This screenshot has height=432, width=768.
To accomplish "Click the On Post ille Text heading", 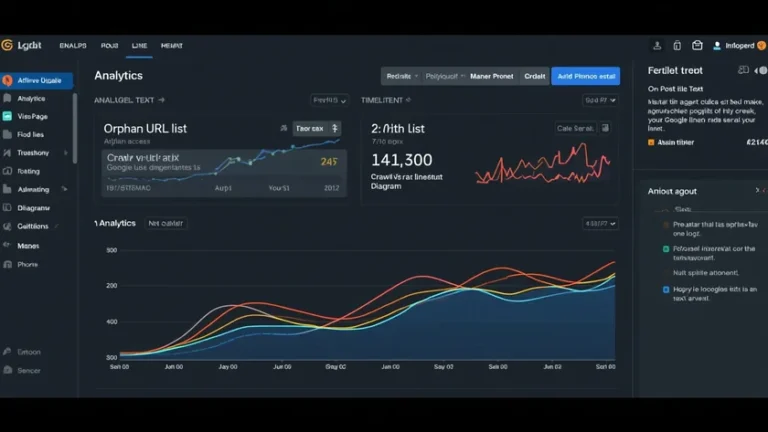I will tap(675, 89).
